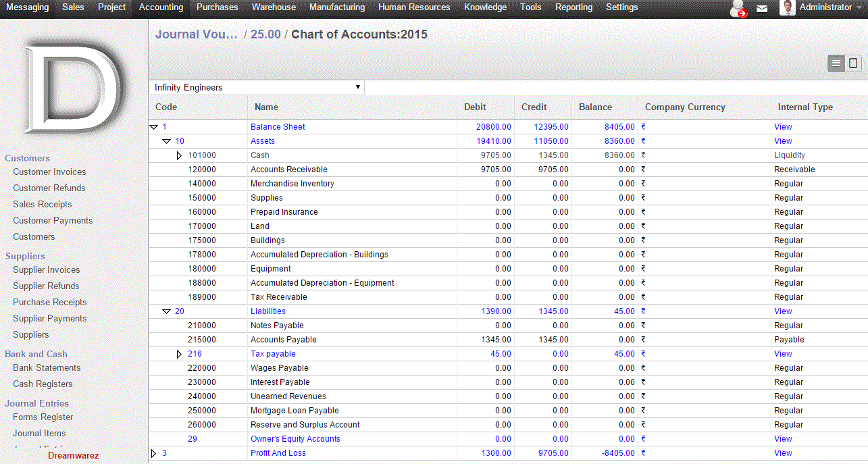Sort by the Balance column header
Viewport: 868px width, 464px height.
(595, 107)
